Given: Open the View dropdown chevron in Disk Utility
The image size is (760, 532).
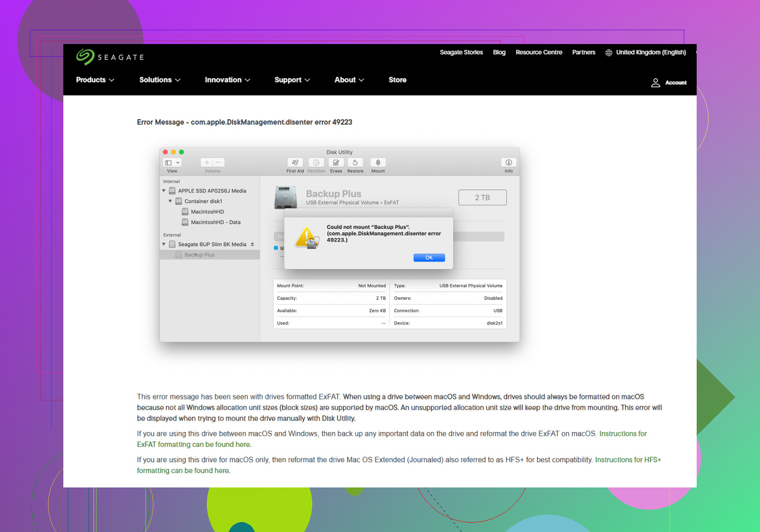Looking at the screenshot, I should pyautogui.click(x=178, y=162).
